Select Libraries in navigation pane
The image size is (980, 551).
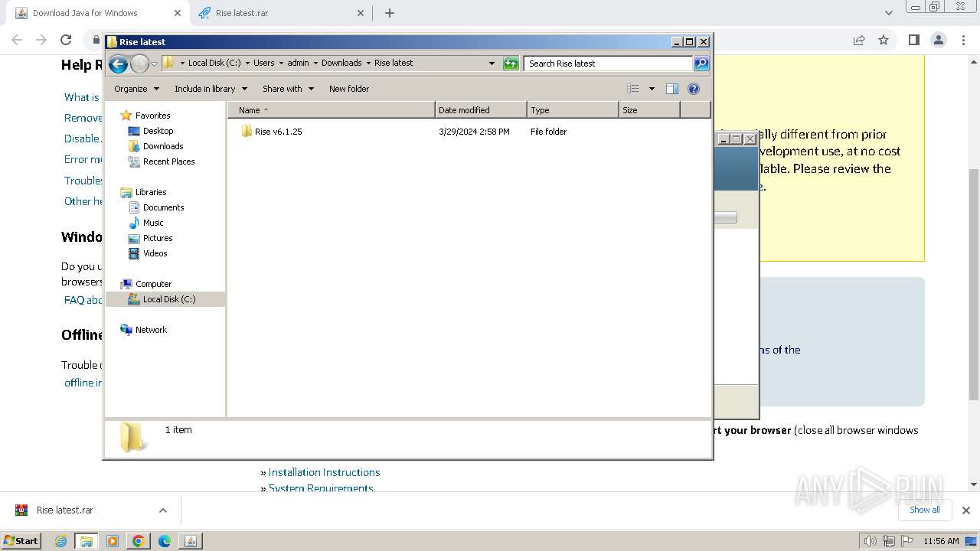pos(151,192)
